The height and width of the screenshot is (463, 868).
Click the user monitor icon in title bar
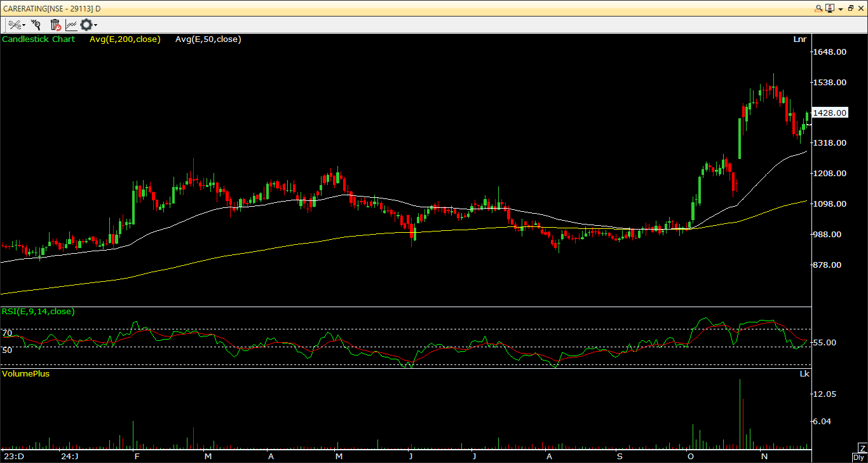829,8
